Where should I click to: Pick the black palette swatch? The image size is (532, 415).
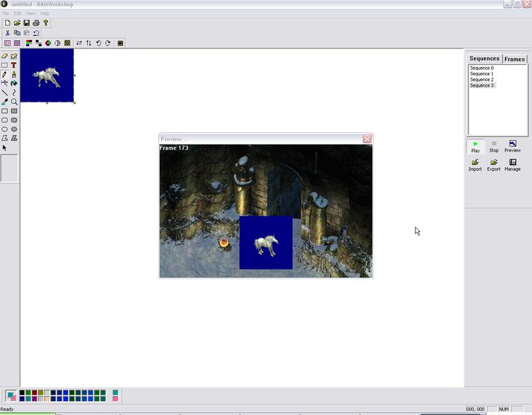pos(21,393)
